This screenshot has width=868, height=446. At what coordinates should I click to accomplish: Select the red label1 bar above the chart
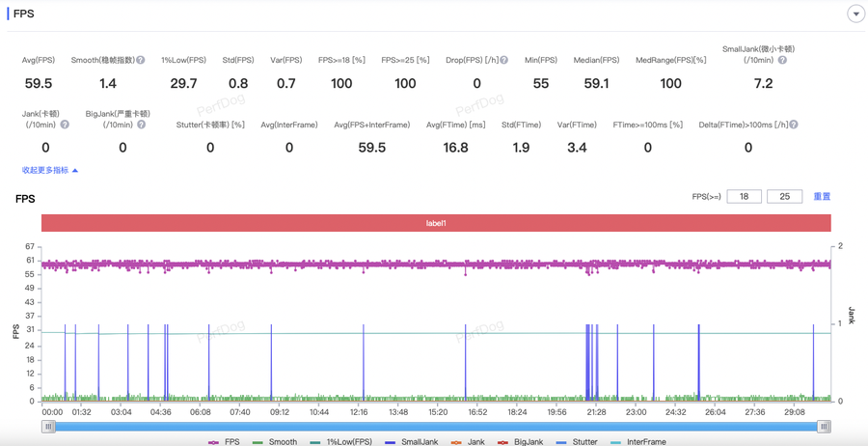[x=436, y=223]
